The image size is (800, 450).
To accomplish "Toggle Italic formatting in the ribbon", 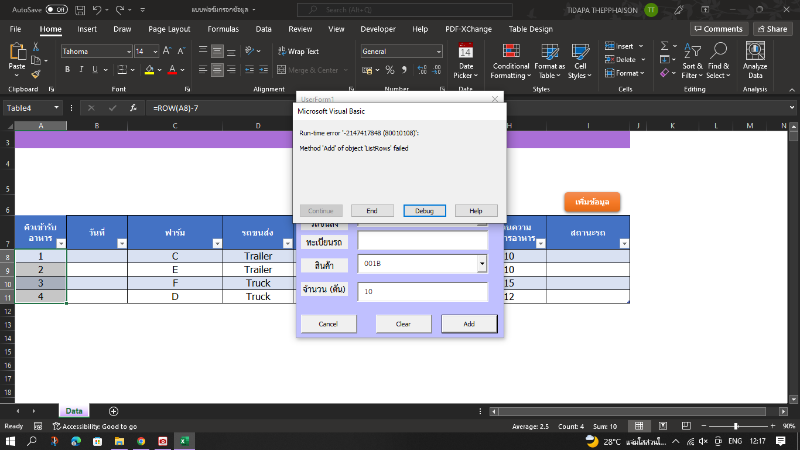I will pos(81,69).
